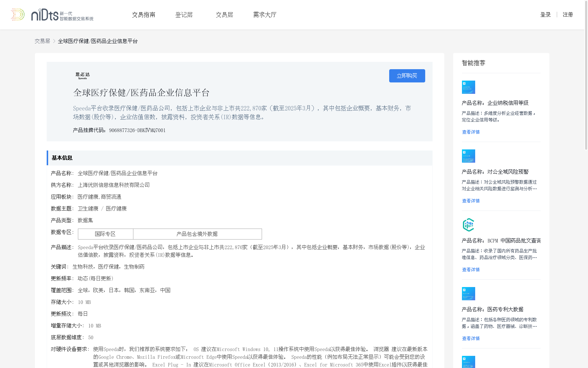Click the niDts site logo
Image resolution: width=588 pixels, height=368 pixels.
point(62,15)
